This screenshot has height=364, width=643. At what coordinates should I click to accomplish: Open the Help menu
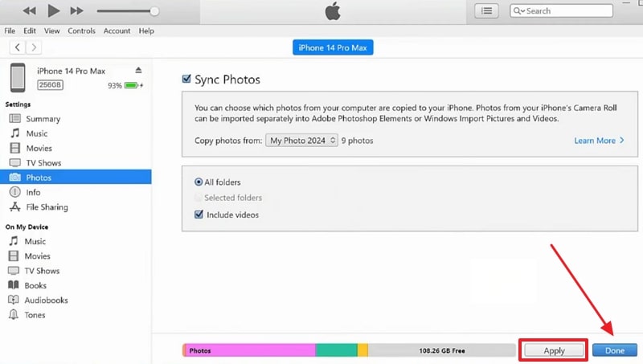(x=146, y=31)
